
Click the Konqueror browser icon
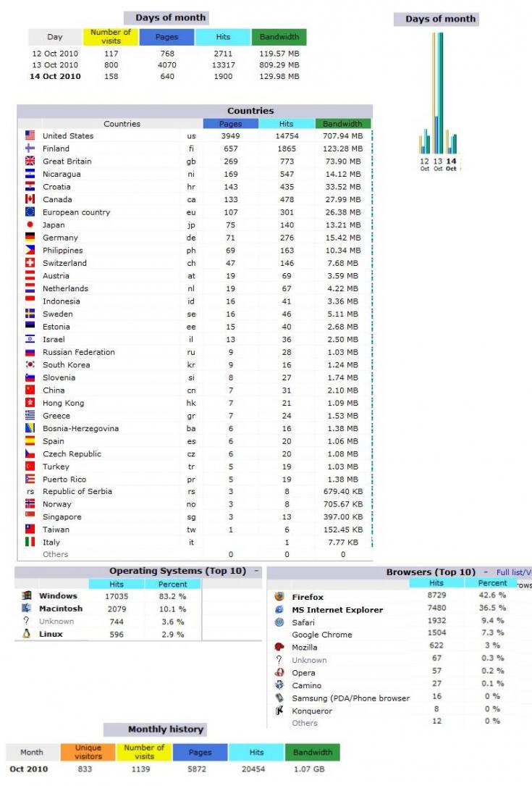point(279,711)
